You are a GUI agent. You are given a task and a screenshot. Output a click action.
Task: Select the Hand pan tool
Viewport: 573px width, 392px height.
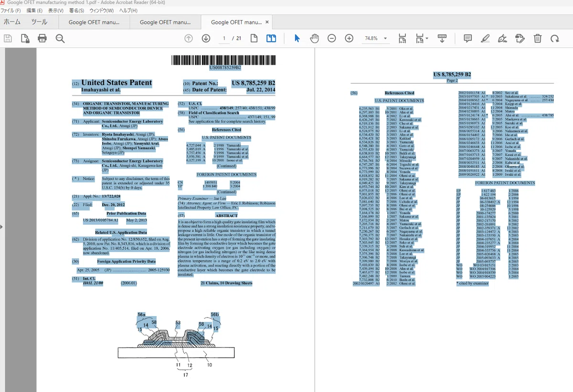pos(314,38)
